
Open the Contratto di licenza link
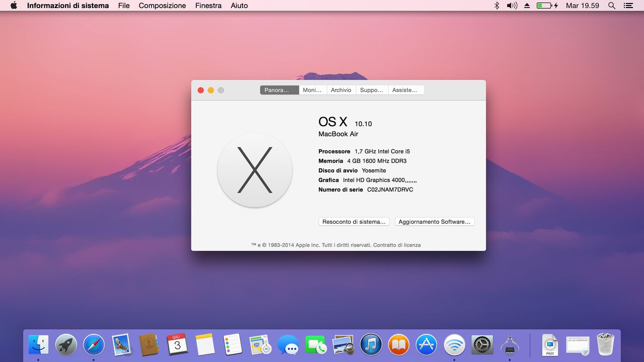(397, 245)
